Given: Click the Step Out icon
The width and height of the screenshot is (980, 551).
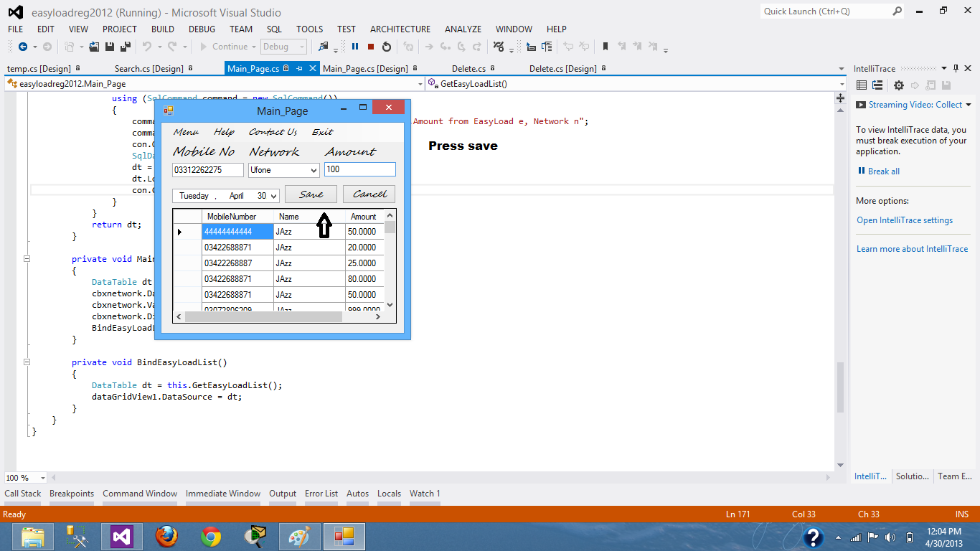Looking at the screenshot, I should pos(477,47).
